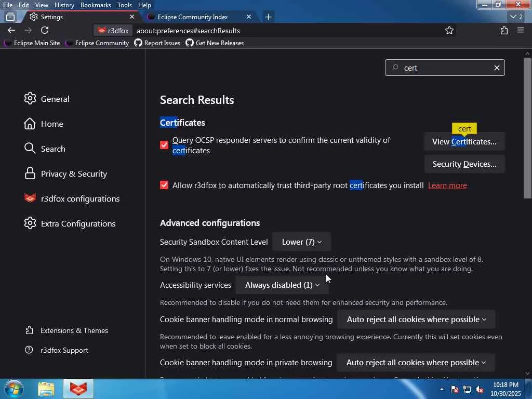532x399 pixels.
Task: Reload the current page
Action: point(45,31)
